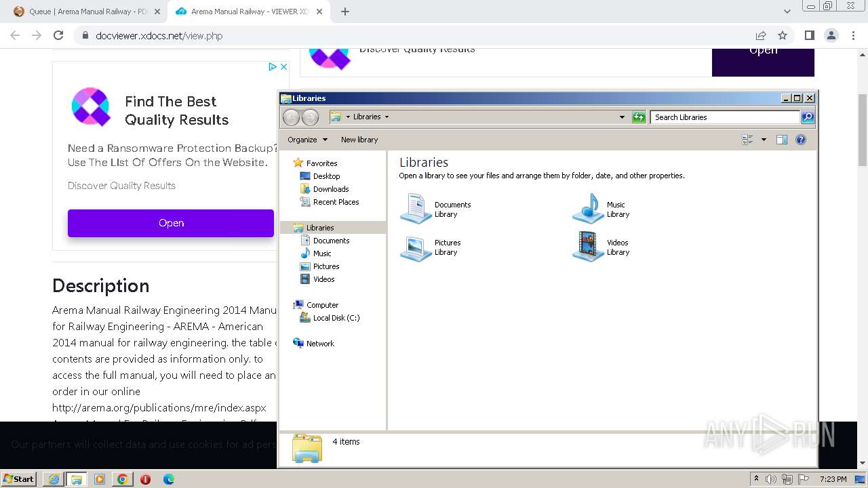The image size is (868, 488).
Task: Launch Internet Explorer from taskbar
Action: tap(54, 479)
